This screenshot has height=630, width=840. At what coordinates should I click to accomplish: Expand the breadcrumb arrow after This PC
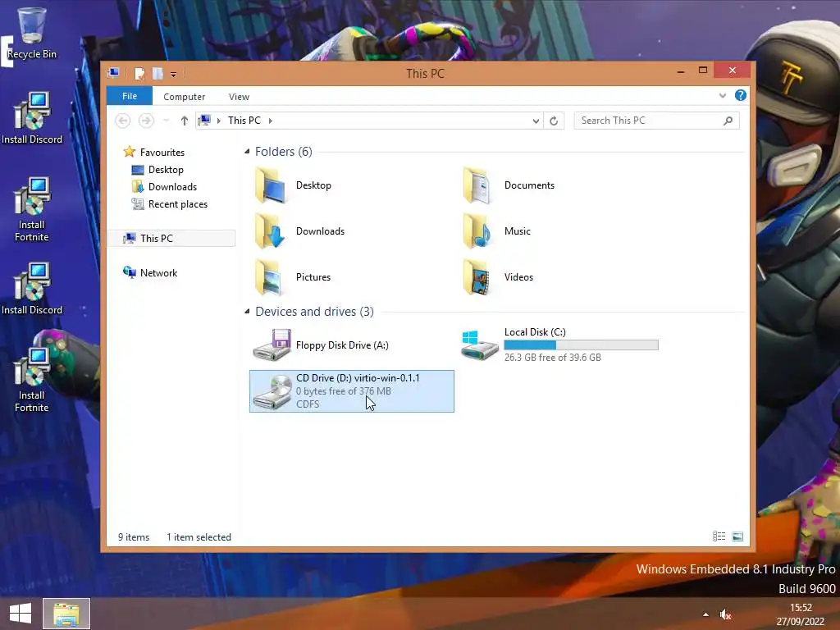point(271,121)
